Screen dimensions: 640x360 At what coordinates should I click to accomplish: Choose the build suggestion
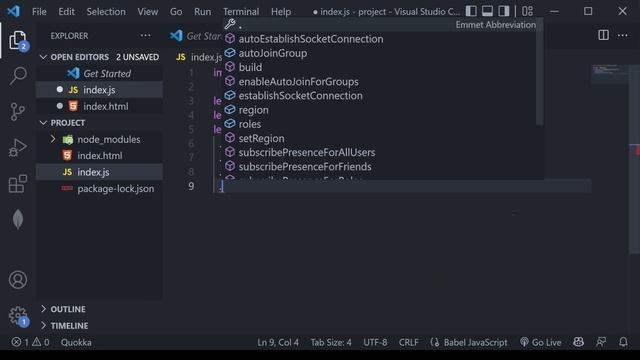coord(380,67)
